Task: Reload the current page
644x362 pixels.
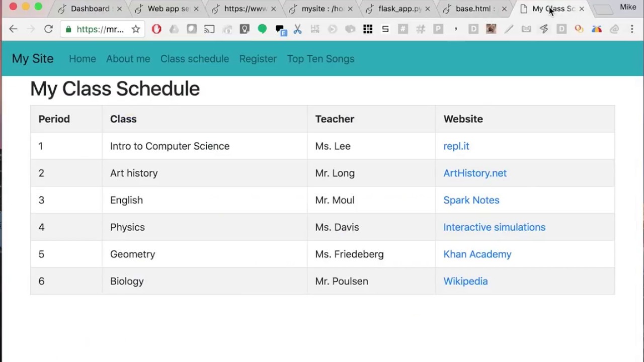Action: [x=48, y=29]
